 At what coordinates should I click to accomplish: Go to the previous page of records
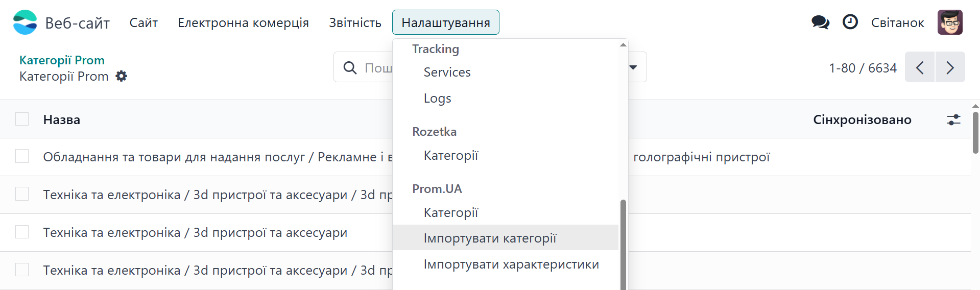(919, 67)
